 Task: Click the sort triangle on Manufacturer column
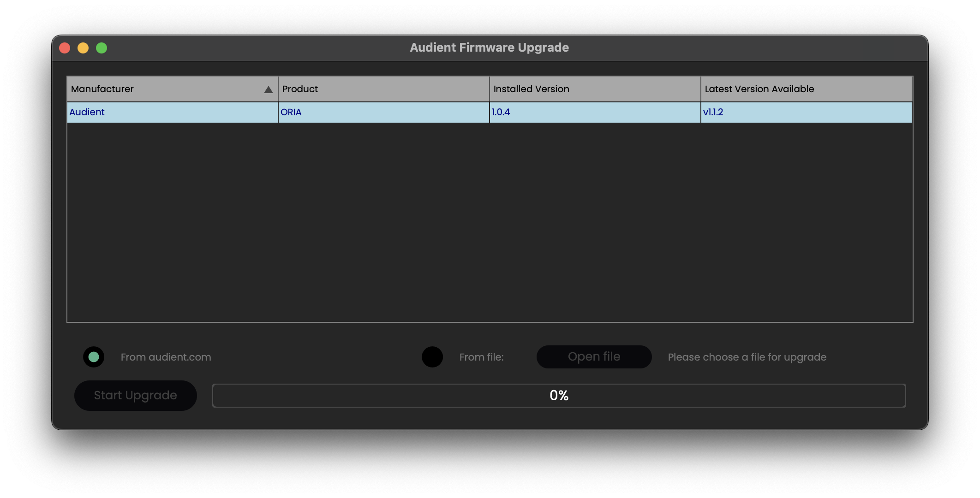click(269, 89)
